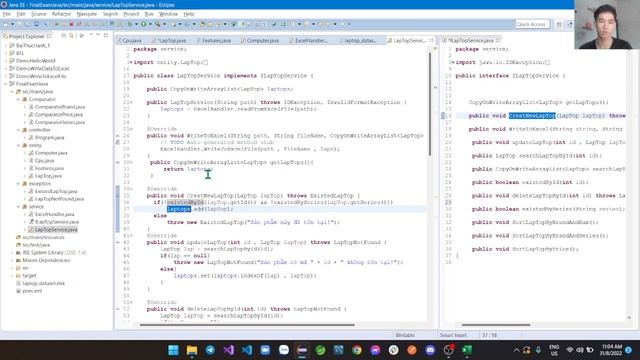Switch to the Cpu.java editor tab
This screenshot has height=360, width=640.
point(131,40)
